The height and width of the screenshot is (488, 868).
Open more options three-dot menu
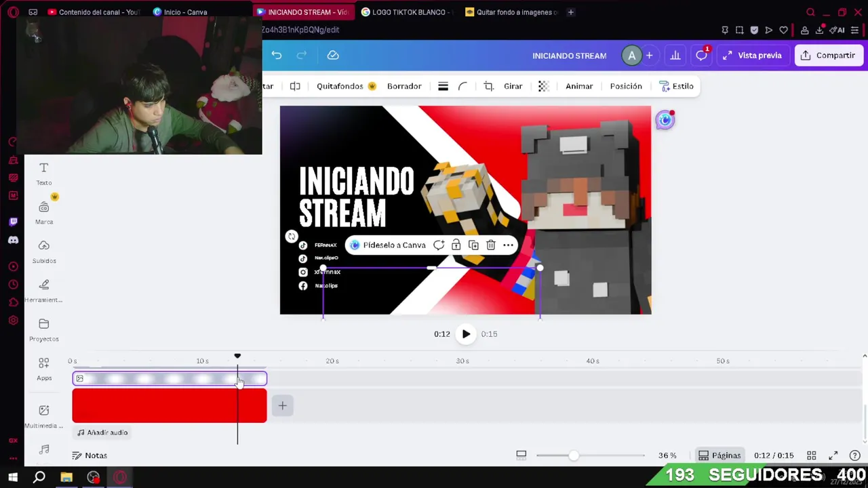pos(508,245)
